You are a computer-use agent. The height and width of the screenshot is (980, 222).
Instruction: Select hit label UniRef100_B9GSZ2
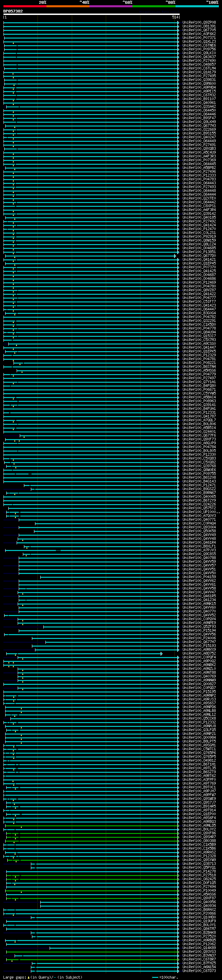(x=199, y=489)
